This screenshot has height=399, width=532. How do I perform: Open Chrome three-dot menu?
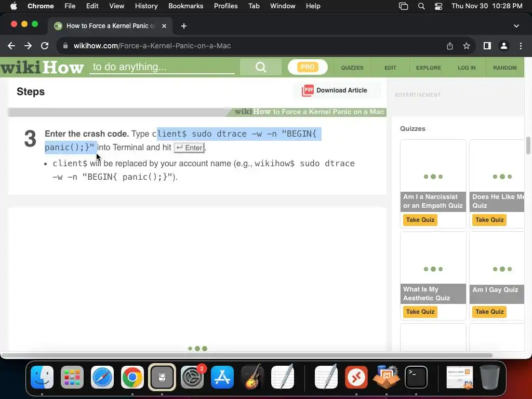[521, 46]
